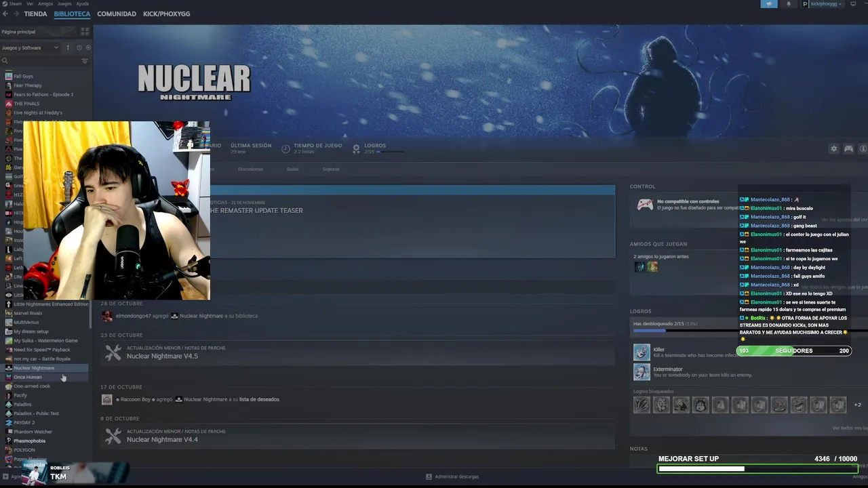The height and width of the screenshot is (488, 868).
Task: Click Página principal in the library sidebar
Action: pyautogui.click(x=19, y=32)
